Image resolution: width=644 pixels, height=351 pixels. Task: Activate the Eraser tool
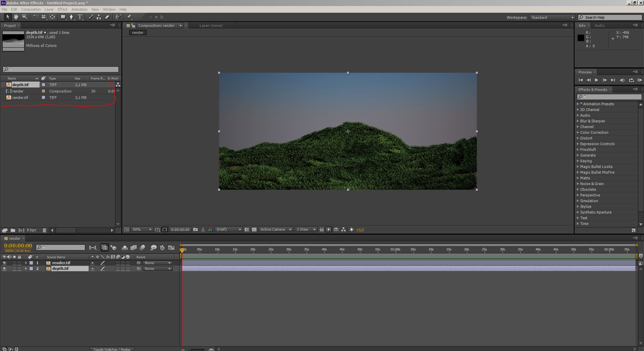pos(107,17)
